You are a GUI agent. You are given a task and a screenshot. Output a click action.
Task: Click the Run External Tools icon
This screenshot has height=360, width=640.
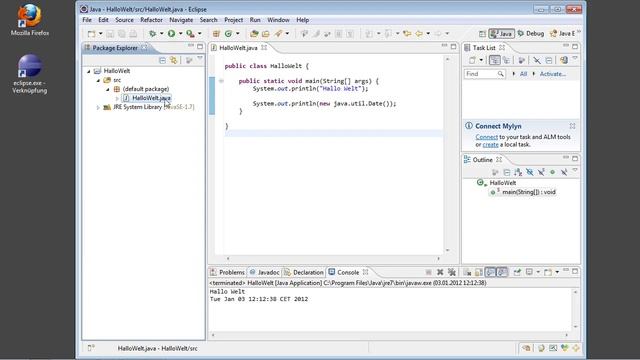pos(190,34)
